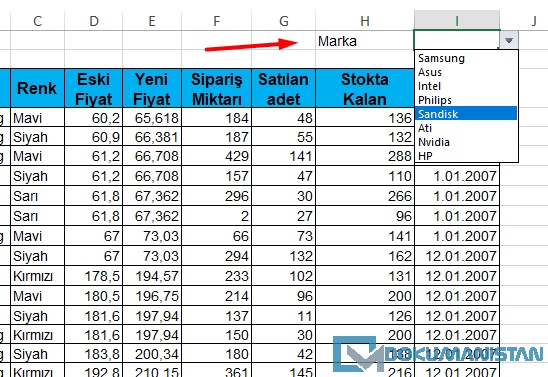Screen dimensions: 548x377
Task: Click cell with value 196,75
Action: 152,296
